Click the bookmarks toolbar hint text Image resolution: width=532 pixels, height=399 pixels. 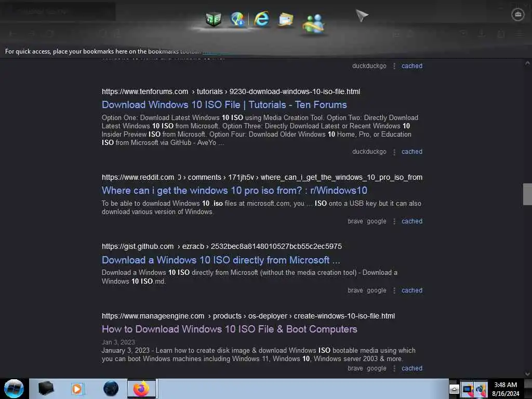click(x=103, y=51)
